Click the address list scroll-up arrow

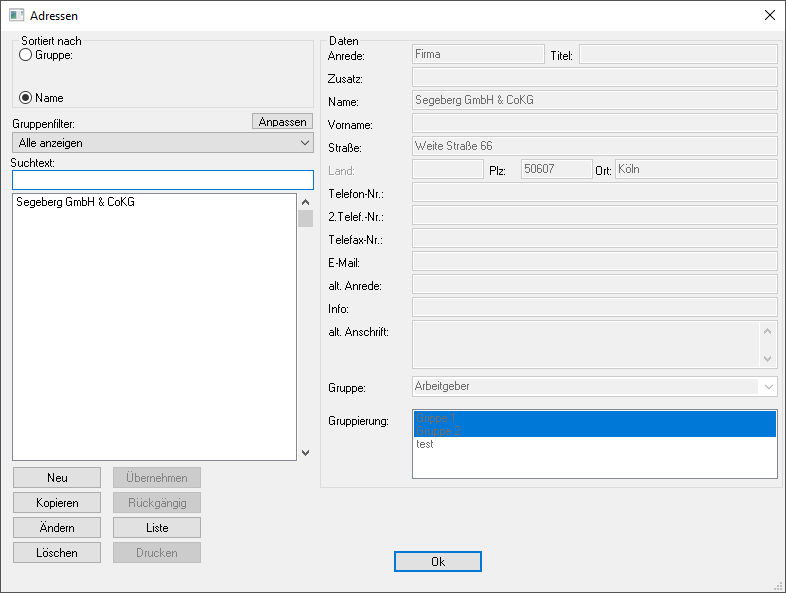(x=305, y=202)
